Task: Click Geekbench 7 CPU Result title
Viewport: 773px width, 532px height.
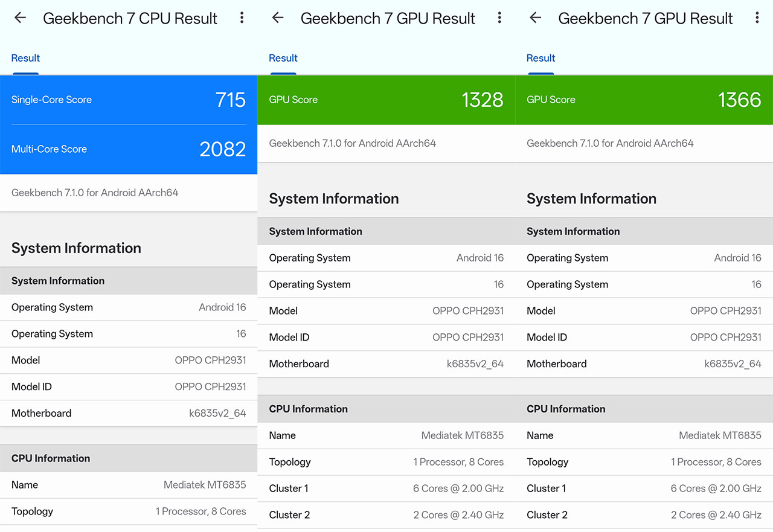Action: 130,18
